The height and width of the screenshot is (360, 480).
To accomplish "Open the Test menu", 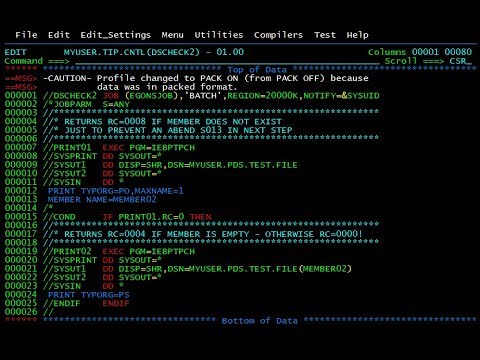I will tap(325, 35).
